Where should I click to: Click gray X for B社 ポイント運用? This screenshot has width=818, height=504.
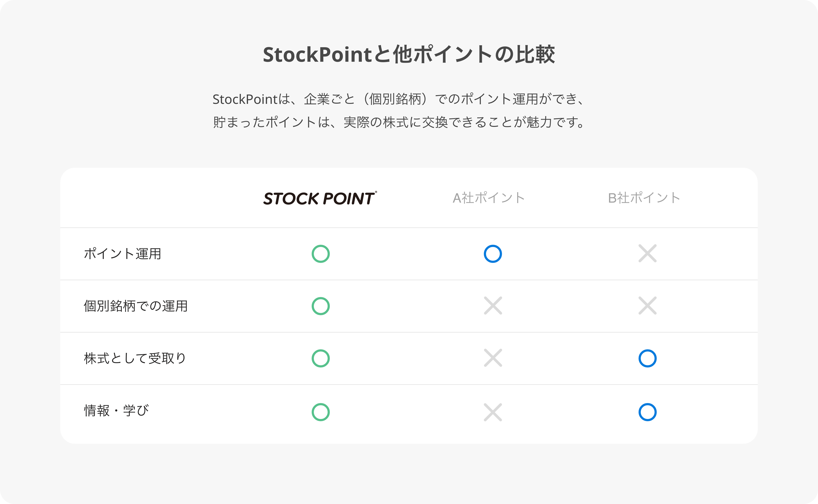point(647,253)
